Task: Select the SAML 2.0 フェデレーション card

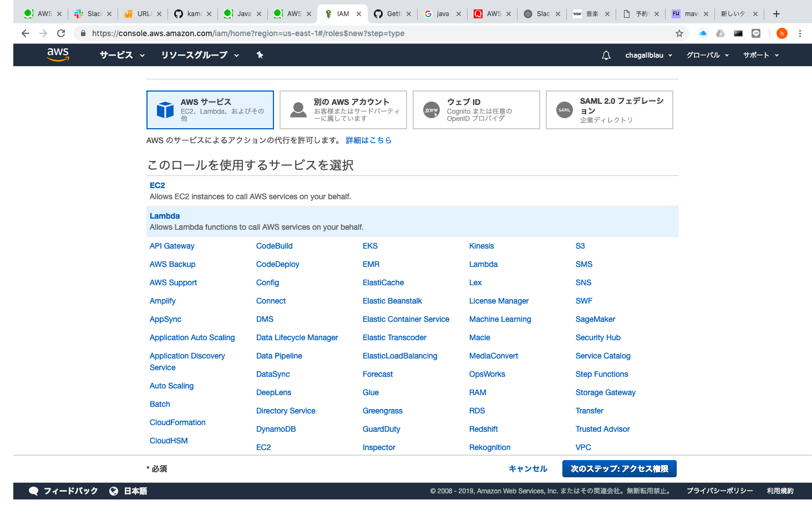Action: click(610, 110)
